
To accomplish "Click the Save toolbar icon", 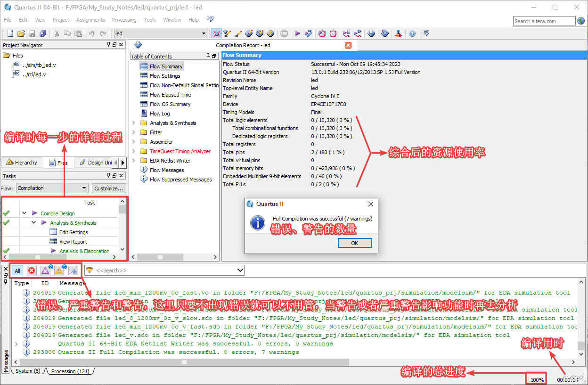I will pos(32,33).
